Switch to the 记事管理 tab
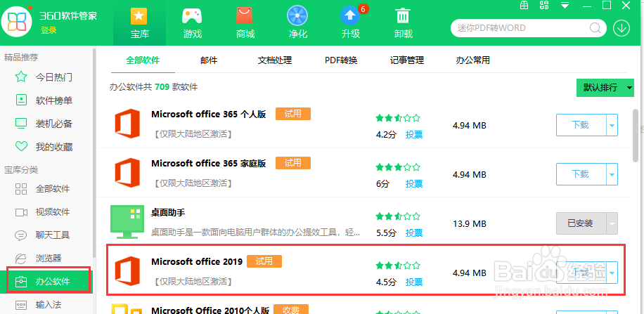Viewport: 644px width, 314px height. coord(407,60)
